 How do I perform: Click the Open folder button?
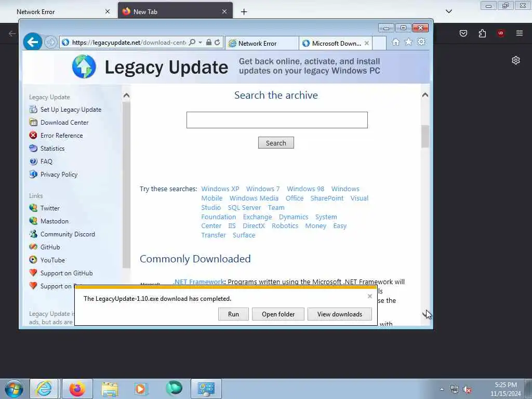[278, 314]
